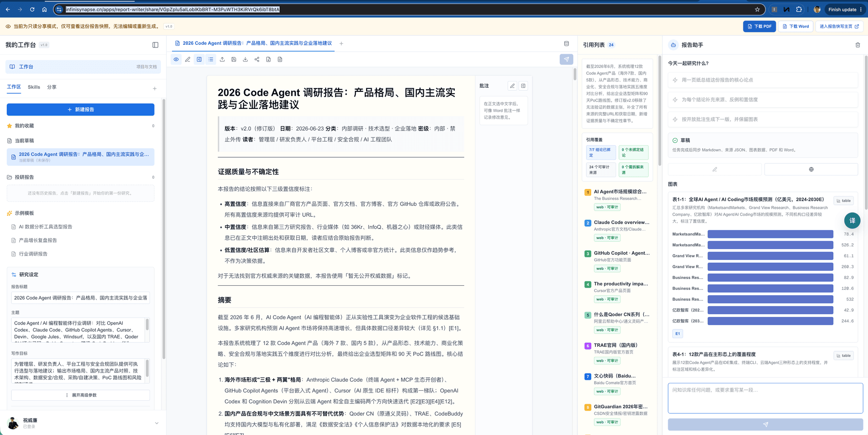Screen dimensions: 868x435
Task: Click the share nodes icon
Action: click(257, 59)
